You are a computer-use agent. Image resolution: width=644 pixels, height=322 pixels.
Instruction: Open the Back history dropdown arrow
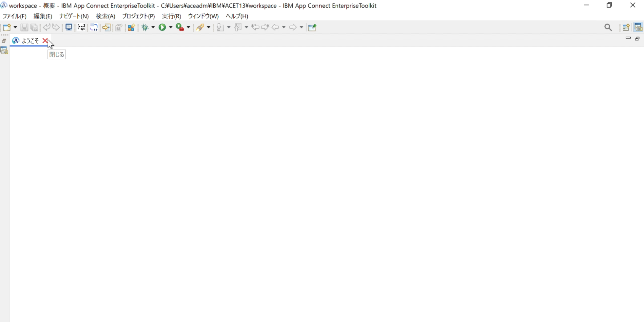coord(284,28)
